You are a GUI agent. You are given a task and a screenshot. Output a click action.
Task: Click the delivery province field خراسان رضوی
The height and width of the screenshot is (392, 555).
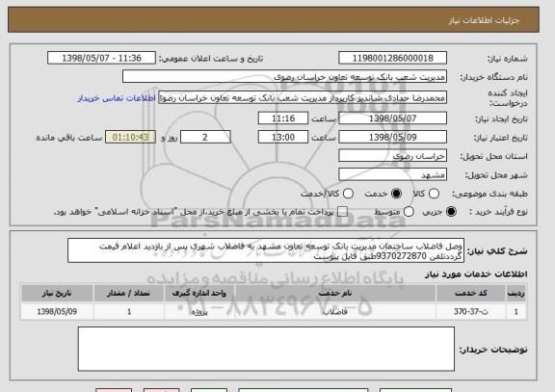(x=392, y=156)
